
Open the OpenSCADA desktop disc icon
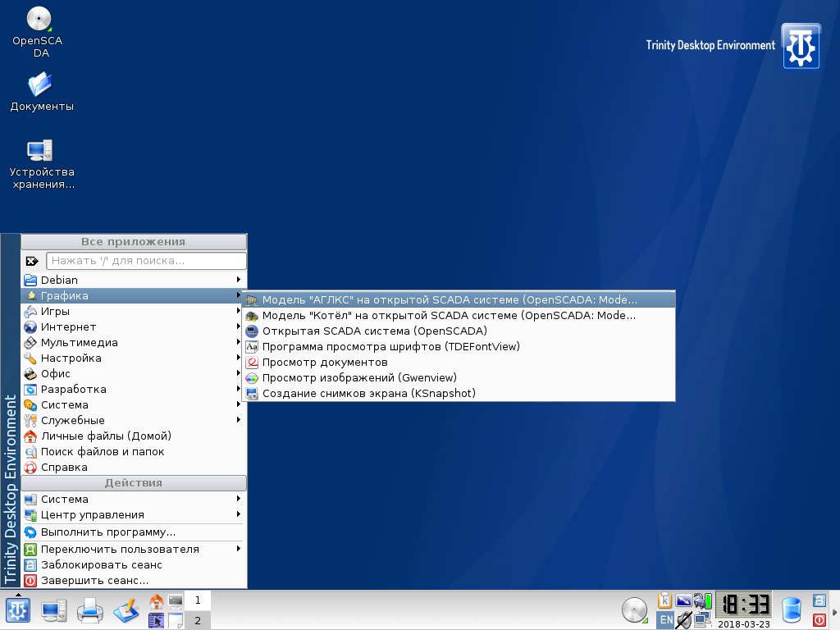(38, 20)
